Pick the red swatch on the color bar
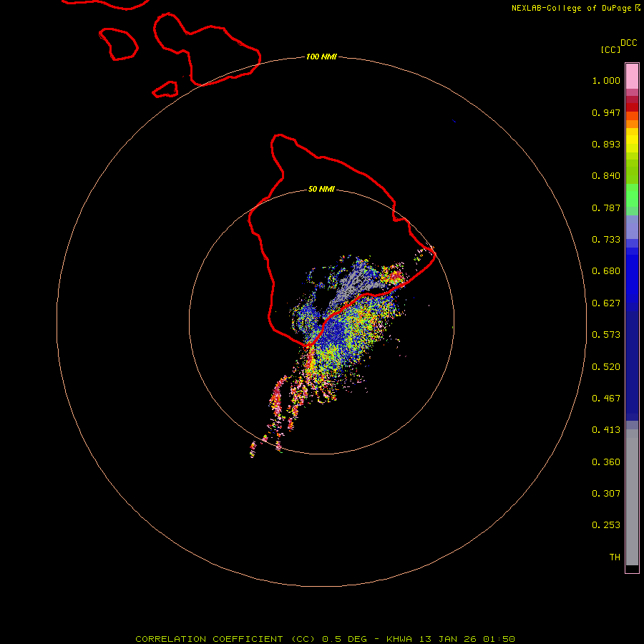This screenshot has height=644, width=644. [632, 107]
